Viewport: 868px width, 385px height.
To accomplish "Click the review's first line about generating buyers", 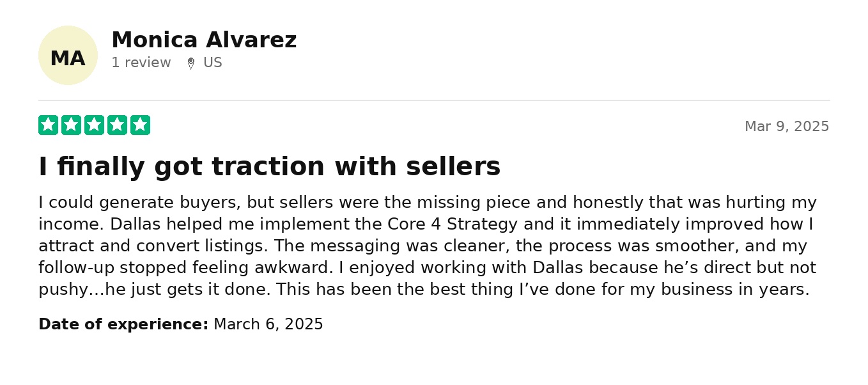I will tap(427, 203).
